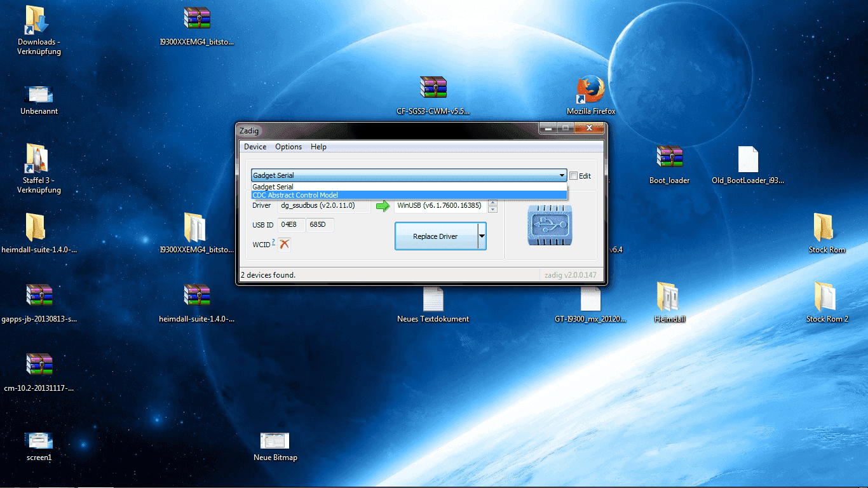Collapse the device list via its dropdown arrow
868x488 pixels.
pos(562,175)
